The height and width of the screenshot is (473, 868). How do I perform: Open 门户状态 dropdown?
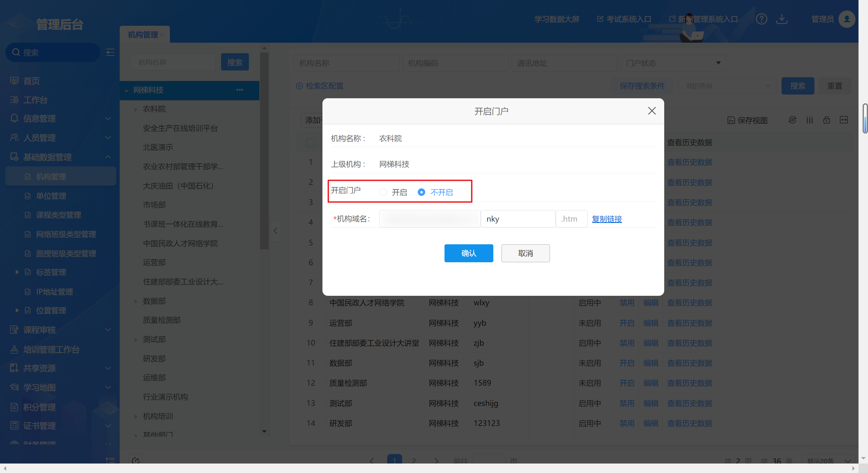pyautogui.click(x=673, y=63)
